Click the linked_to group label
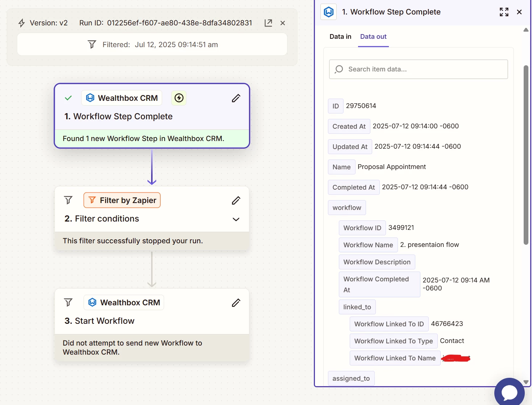Screen dimensions: 532x405 pos(357,307)
